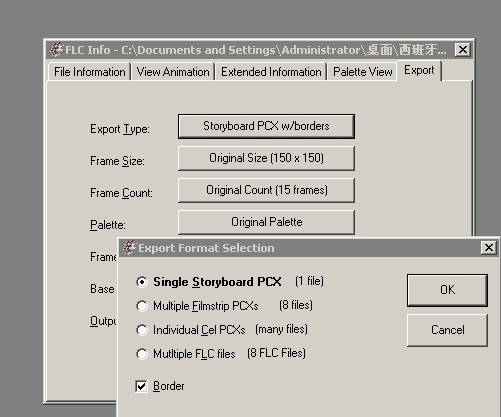Image resolution: width=501 pixels, height=417 pixels.
Task: Switch to the File Information tab
Action: (89, 72)
